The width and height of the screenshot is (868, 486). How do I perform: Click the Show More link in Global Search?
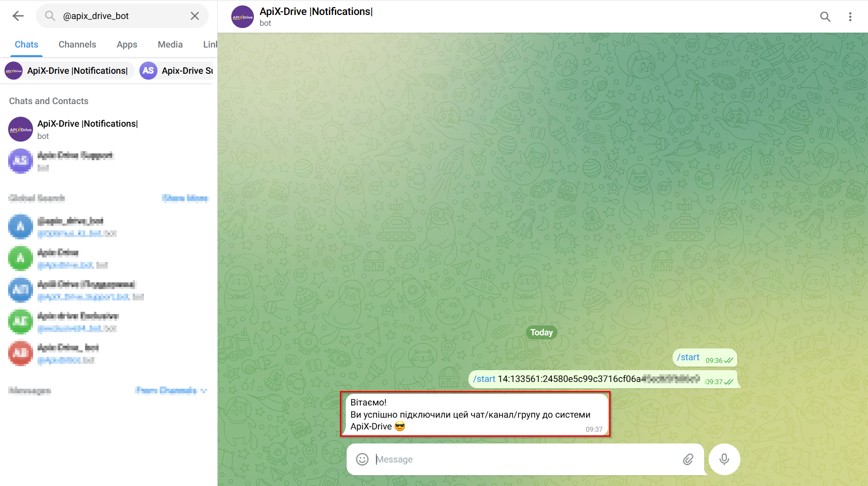(x=185, y=198)
